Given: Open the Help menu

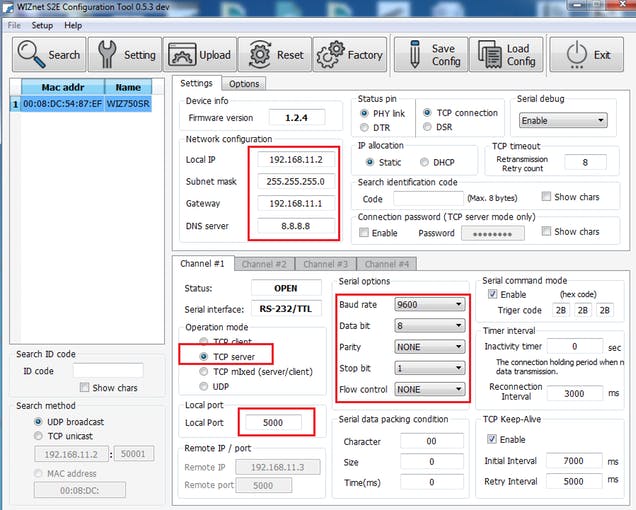Looking at the screenshot, I should point(73,26).
